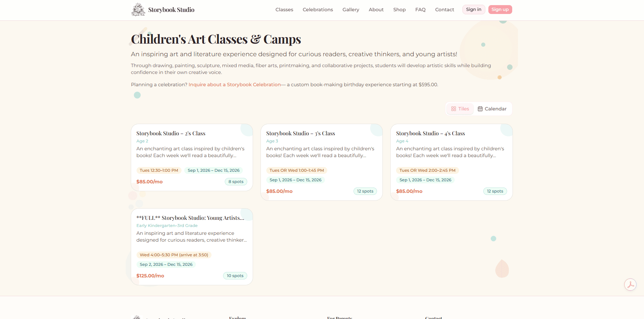Click the Storybook Studio logo icon
This screenshot has width=644, height=319.
pos(138,10)
